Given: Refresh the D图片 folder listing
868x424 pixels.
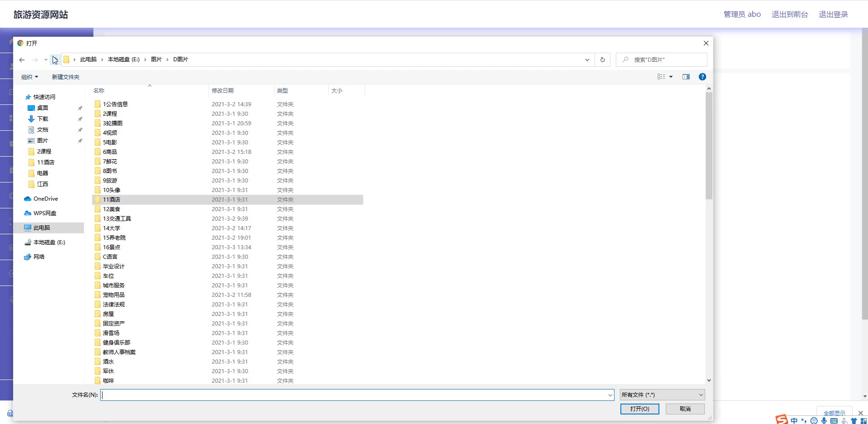Looking at the screenshot, I should pos(603,59).
